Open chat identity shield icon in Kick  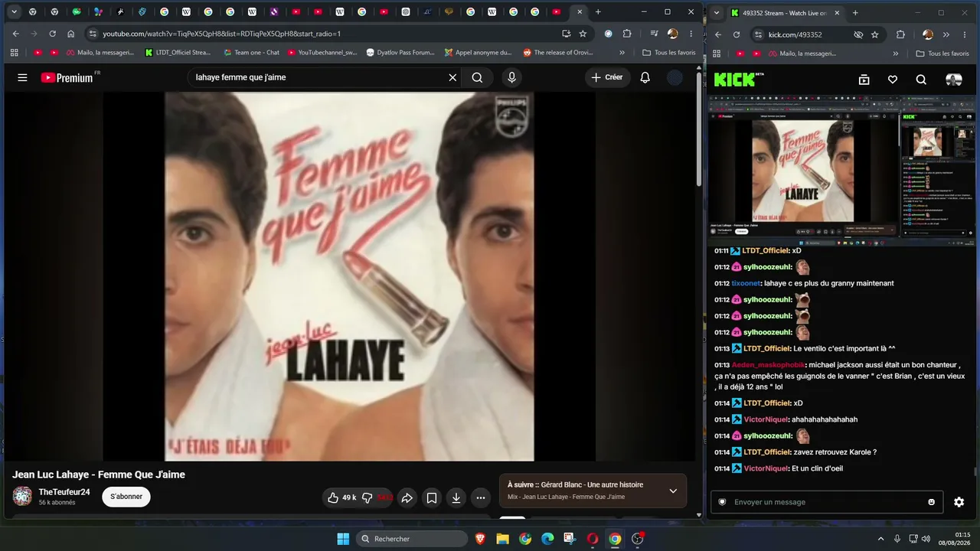point(722,502)
